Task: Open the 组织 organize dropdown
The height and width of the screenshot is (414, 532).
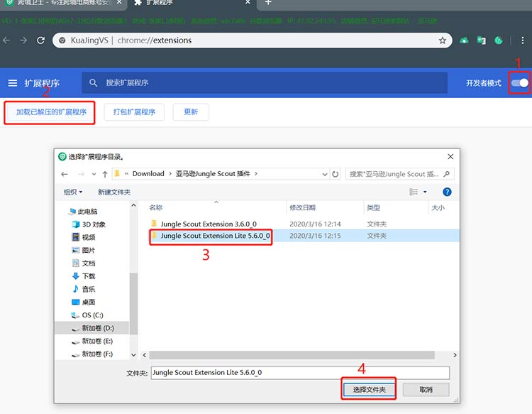Action: tap(73, 192)
